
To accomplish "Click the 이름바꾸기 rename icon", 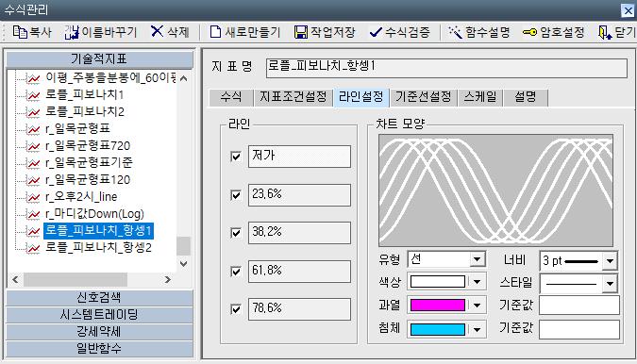I will tap(72, 32).
